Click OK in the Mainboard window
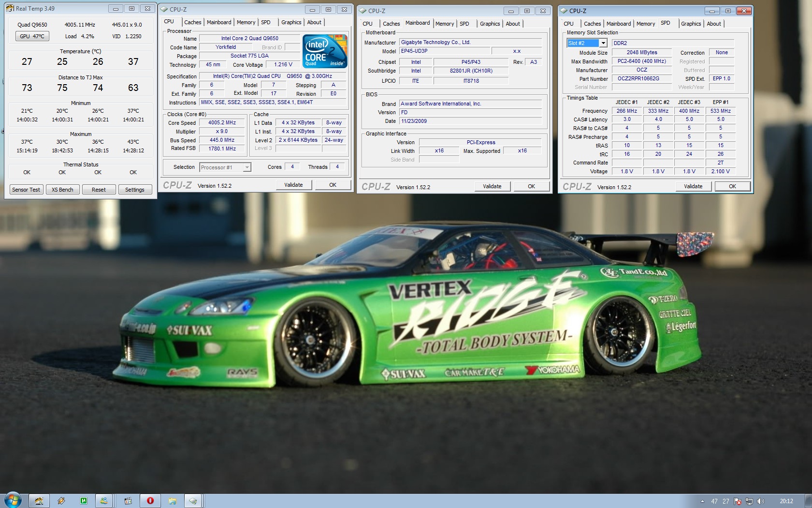 (x=531, y=186)
